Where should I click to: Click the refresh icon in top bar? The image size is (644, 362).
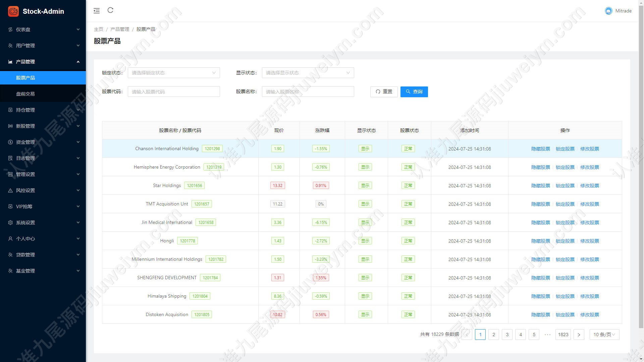click(x=110, y=10)
